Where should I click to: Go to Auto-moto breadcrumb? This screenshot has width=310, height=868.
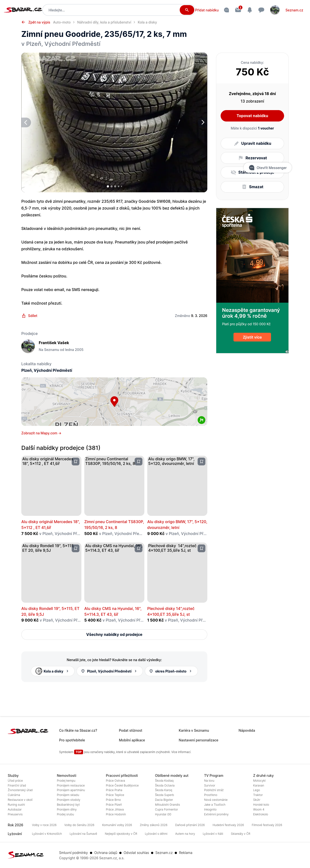[x=62, y=22]
